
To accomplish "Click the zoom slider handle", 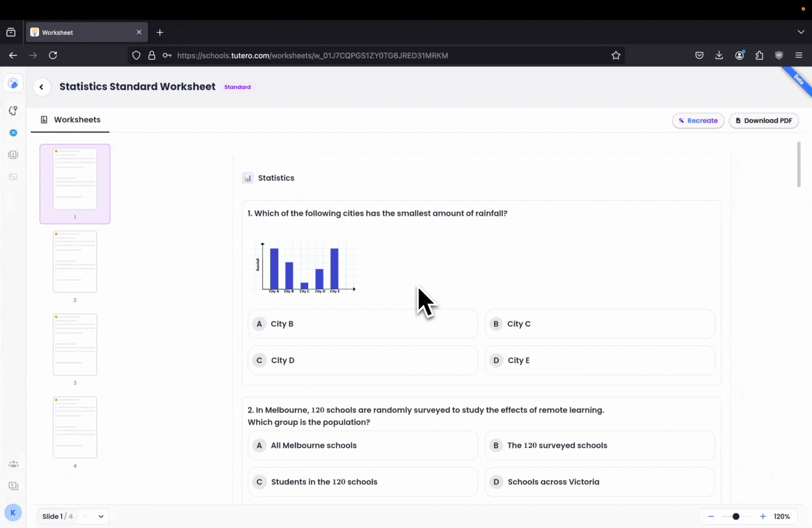I will pos(736,516).
